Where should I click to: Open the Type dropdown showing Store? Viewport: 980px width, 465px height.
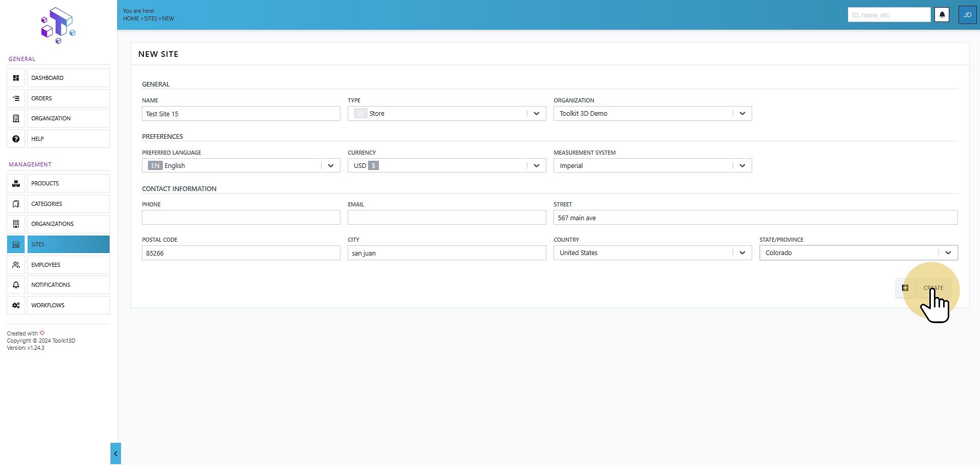[x=447, y=114]
